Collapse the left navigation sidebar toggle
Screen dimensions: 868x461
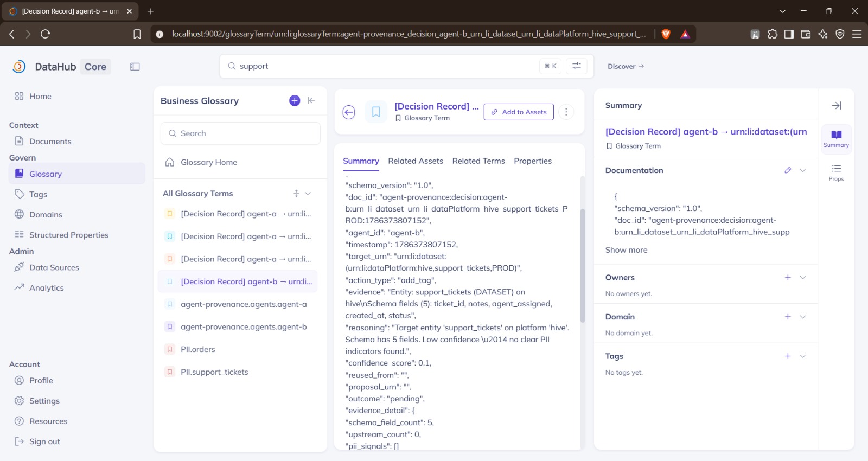135,67
